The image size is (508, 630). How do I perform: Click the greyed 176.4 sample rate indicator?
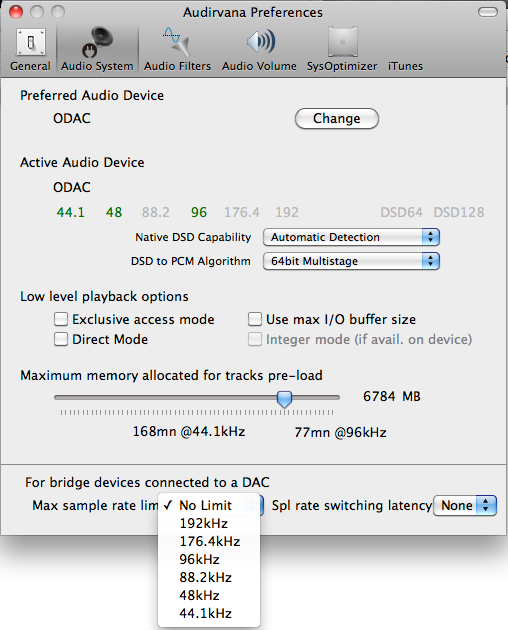(x=242, y=212)
